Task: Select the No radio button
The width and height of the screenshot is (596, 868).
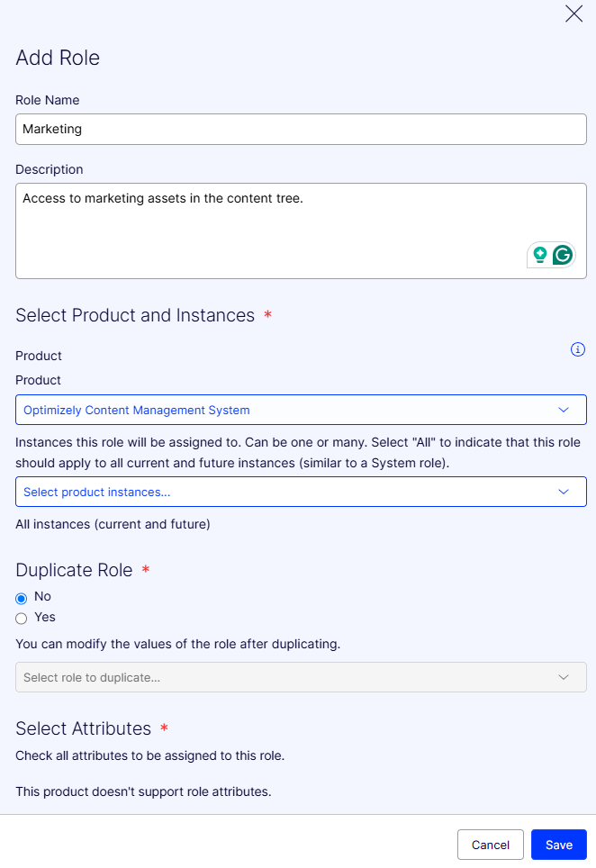Action: tap(22, 598)
